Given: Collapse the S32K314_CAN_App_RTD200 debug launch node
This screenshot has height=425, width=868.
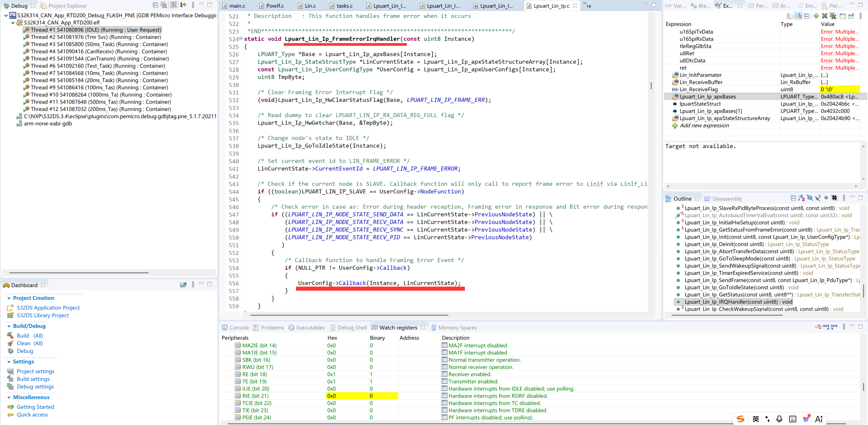Looking at the screenshot, I should [x=6, y=16].
